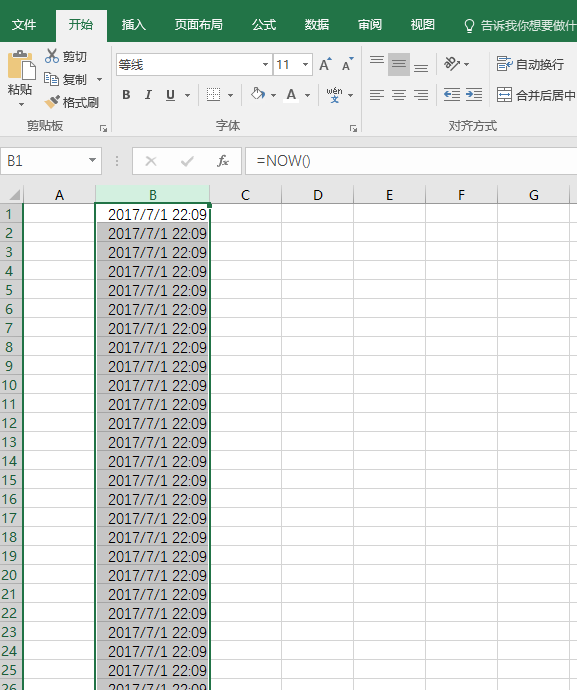Activate the Format Painter 格式刷
The height and width of the screenshot is (690, 577).
(72, 103)
